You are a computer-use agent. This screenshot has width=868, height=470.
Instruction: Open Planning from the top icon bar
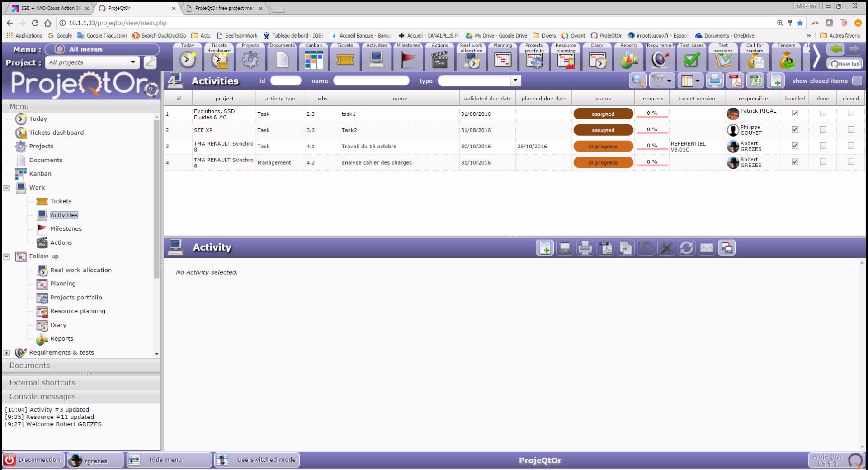[502, 59]
